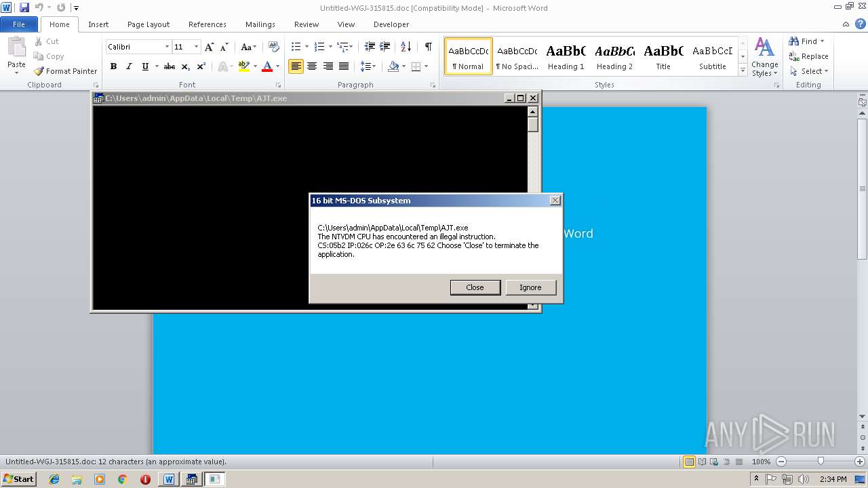
Task: Click the Cut button
Action: [x=47, y=41]
